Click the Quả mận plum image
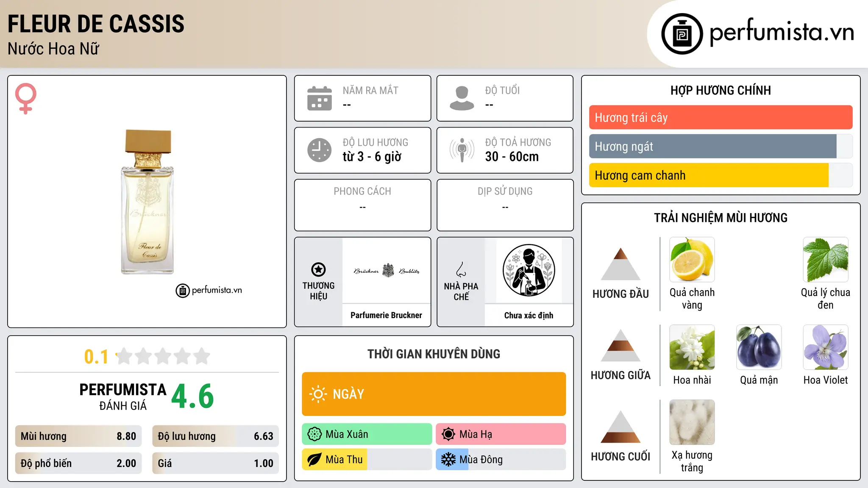This screenshot has height=488, width=868. click(x=759, y=347)
